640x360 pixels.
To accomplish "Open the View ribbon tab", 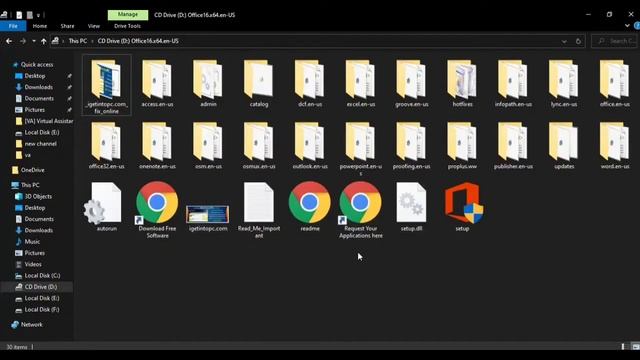I will tap(93, 26).
